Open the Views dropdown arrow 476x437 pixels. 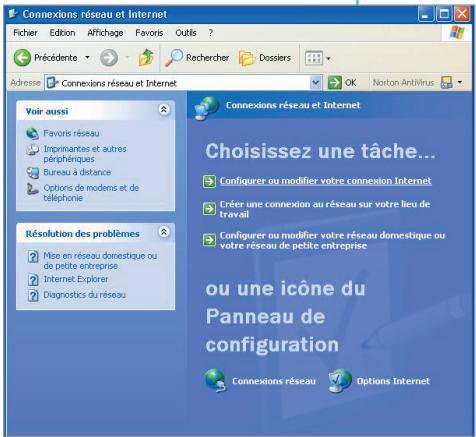(328, 59)
